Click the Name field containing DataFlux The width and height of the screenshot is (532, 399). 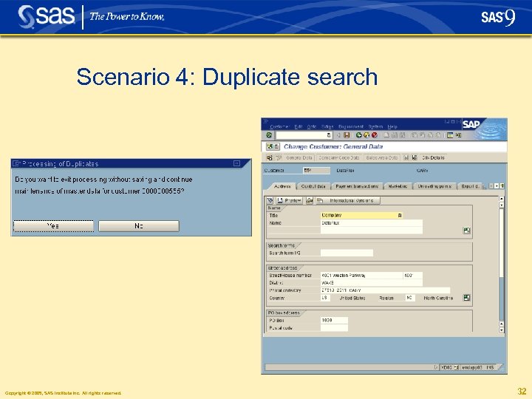point(372,223)
